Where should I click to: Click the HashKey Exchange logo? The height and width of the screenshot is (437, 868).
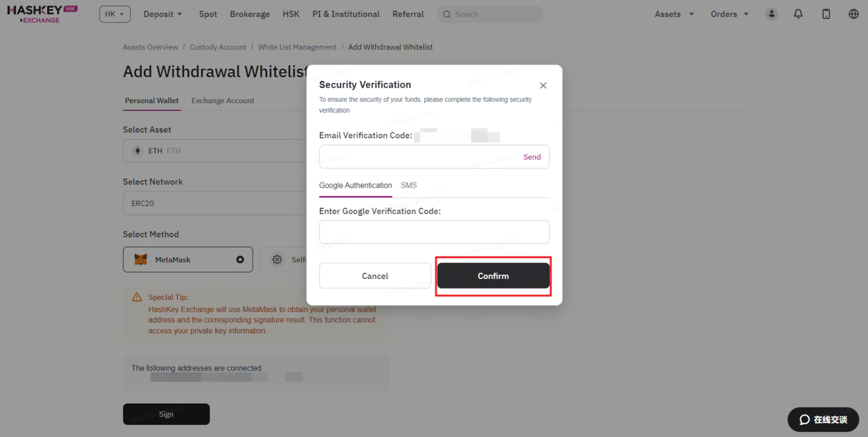pyautogui.click(x=42, y=14)
